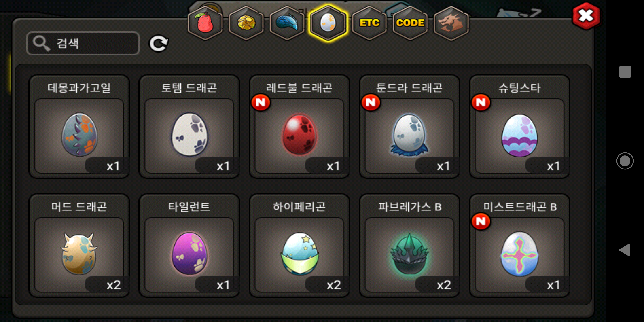Image resolution: width=644 pixels, height=322 pixels.
Task: Open the brown dragon head tab
Action: click(451, 23)
